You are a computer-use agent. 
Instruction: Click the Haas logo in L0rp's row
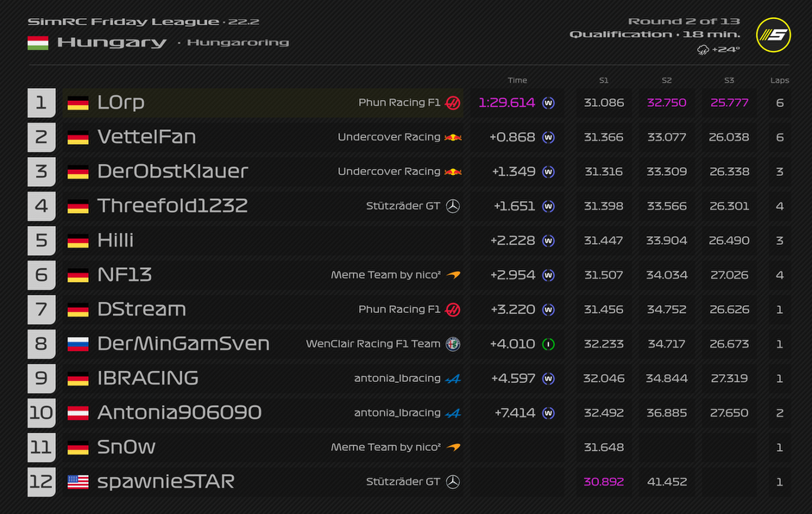[453, 103]
